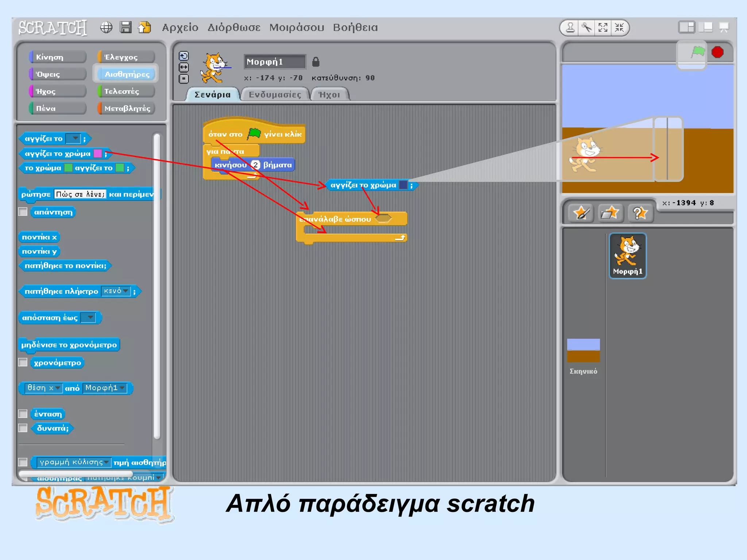Select the delete scissors tool
747x560 pixels.
587,28
